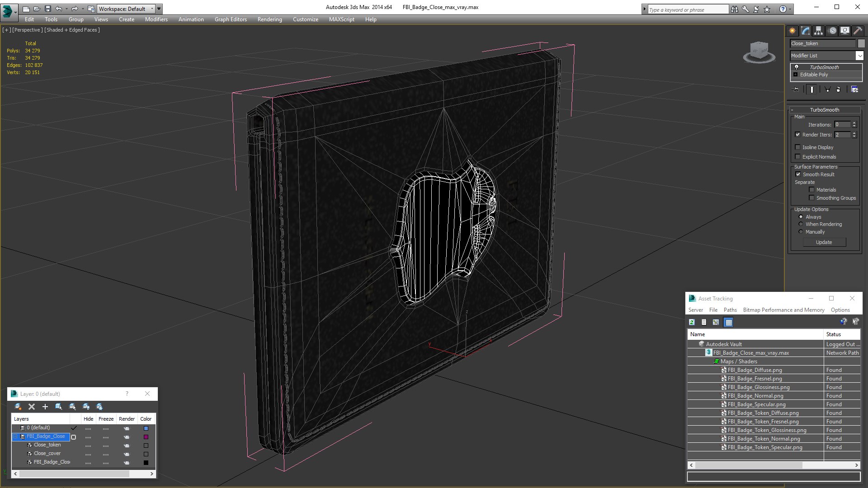Screen dimensions: 868x488
Task: Click the TurboSmooth modifier icon
Action: click(x=796, y=67)
